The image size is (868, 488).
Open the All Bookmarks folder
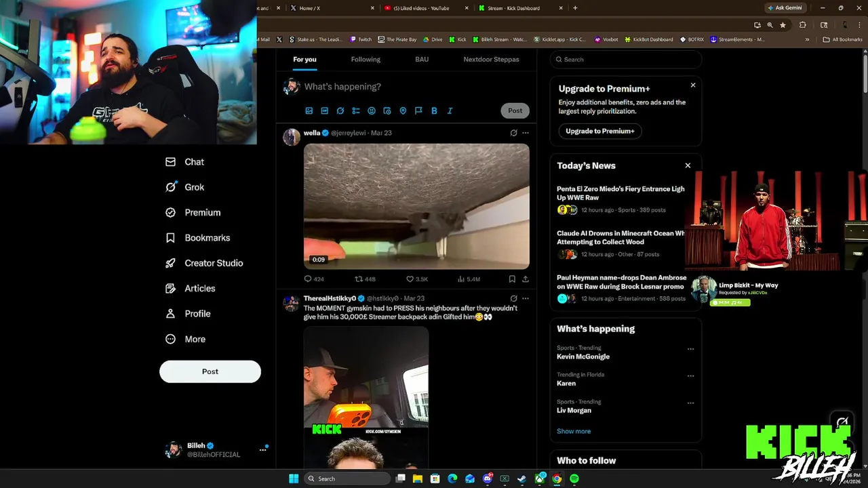point(842,39)
